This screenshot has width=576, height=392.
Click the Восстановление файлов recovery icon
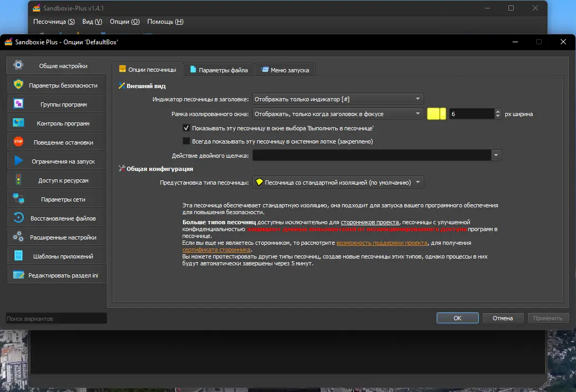[x=18, y=218]
